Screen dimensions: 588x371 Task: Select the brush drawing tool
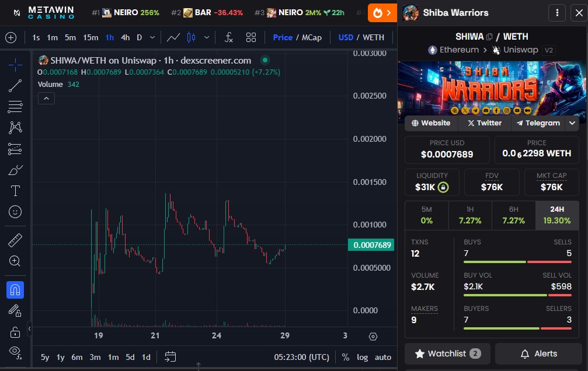15,170
